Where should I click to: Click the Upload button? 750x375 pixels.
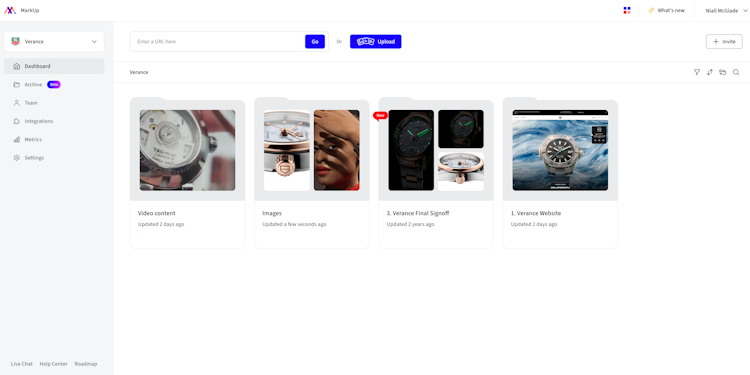pos(375,42)
